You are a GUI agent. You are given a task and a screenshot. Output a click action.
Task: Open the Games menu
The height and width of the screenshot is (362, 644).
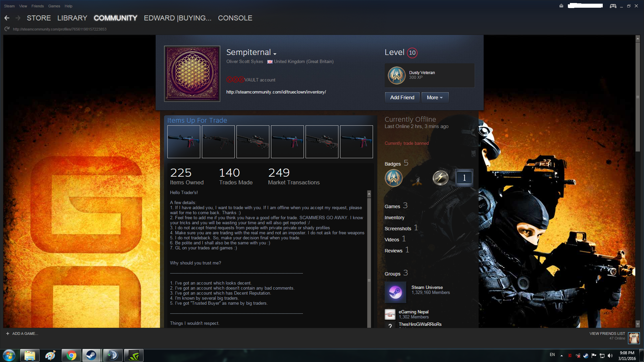(54, 6)
